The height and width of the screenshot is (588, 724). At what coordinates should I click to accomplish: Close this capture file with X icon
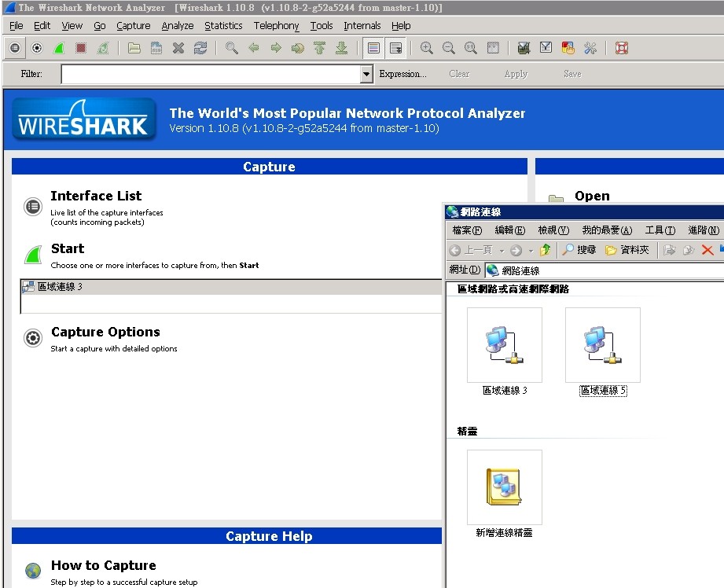pyautogui.click(x=178, y=48)
